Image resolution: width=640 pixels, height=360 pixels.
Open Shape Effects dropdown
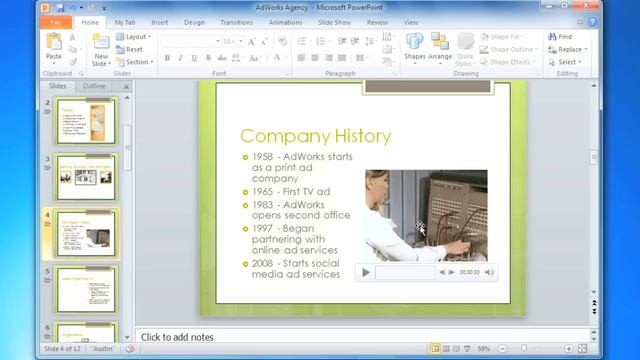pyautogui.click(x=507, y=62)
